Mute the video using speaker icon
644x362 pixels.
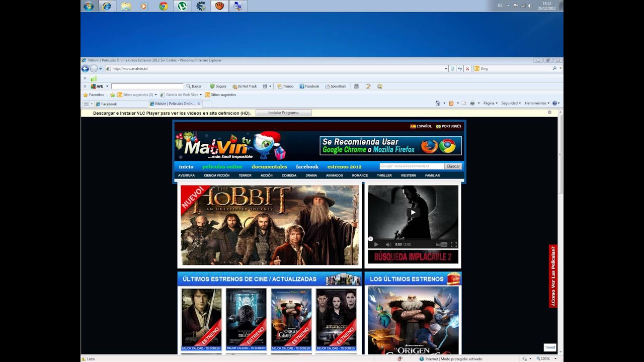coord(388,244)
